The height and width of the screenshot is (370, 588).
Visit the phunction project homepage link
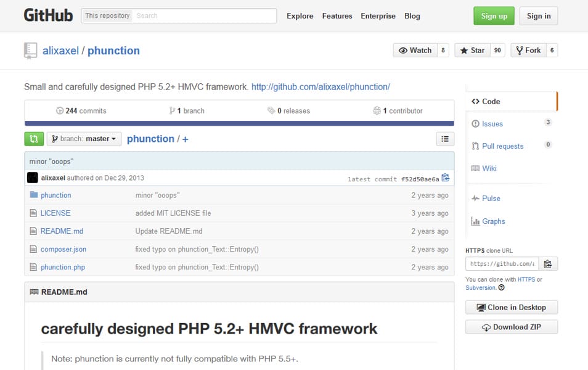pos(320,87)
